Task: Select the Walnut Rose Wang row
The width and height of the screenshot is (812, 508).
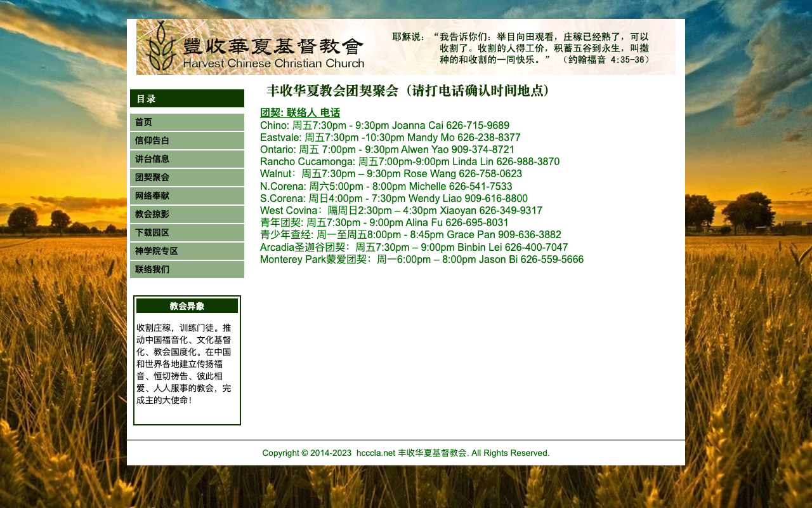Action: (391, 174)
